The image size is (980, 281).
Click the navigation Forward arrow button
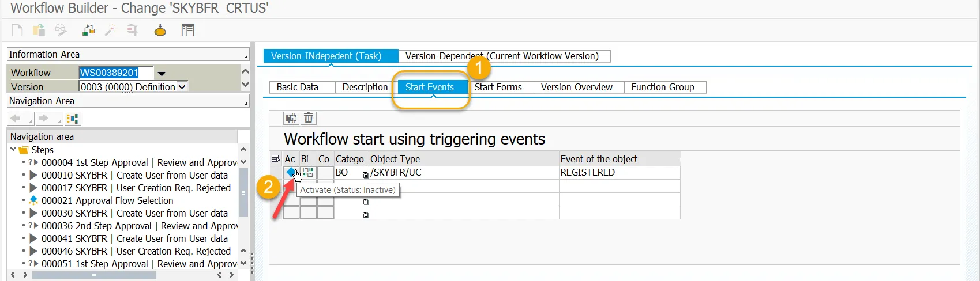pyautogui.click(x=49, y=119)
